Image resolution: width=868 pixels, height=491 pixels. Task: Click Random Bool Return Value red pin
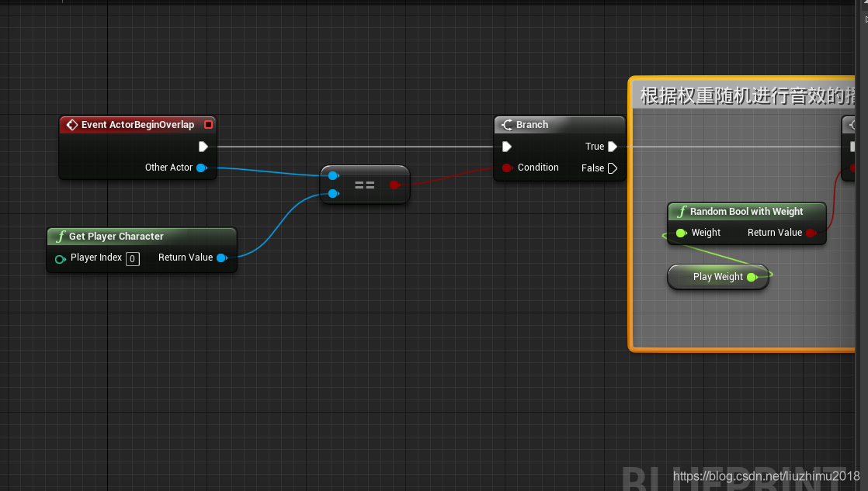click(811, 233)
